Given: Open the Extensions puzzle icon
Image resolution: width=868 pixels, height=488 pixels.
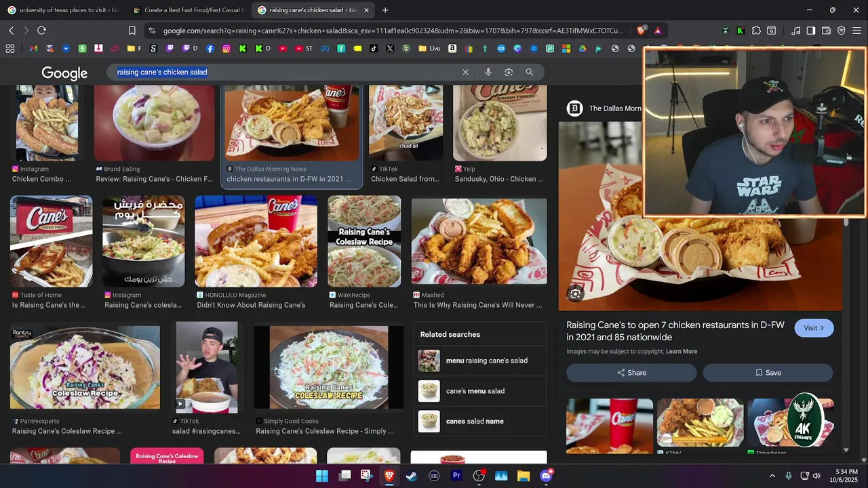Looking at the screenshot, I should [756, 30].
